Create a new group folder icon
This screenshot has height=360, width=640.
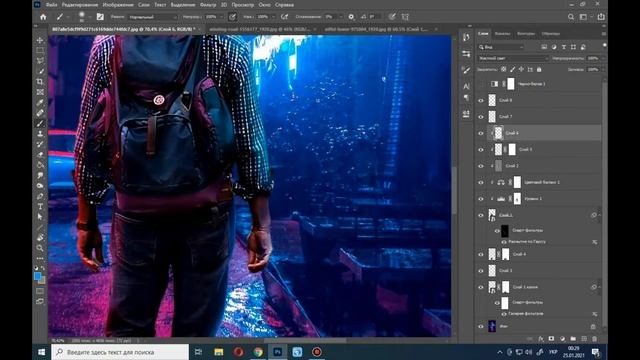[573, 339]
